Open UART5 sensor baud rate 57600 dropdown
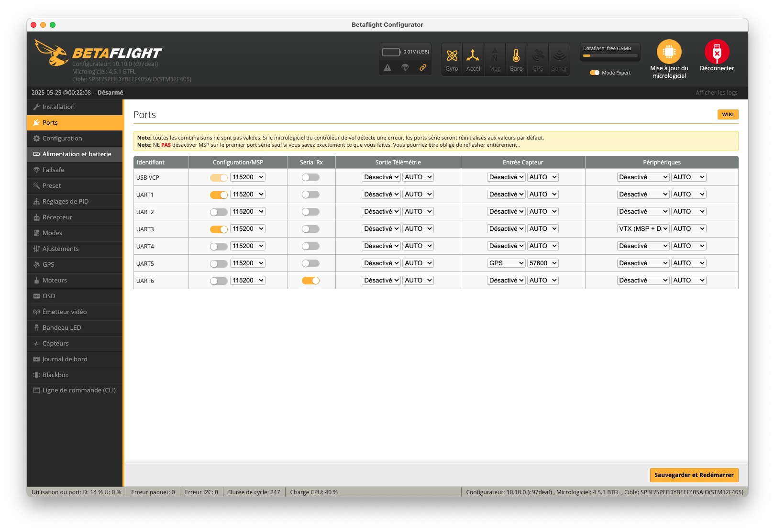 point(542,263)
